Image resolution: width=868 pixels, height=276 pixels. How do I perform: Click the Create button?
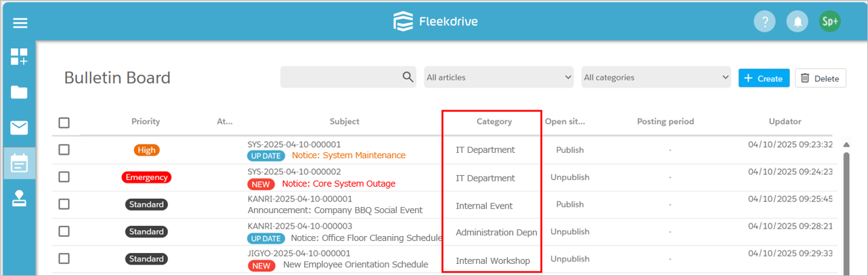click(764, 78)
